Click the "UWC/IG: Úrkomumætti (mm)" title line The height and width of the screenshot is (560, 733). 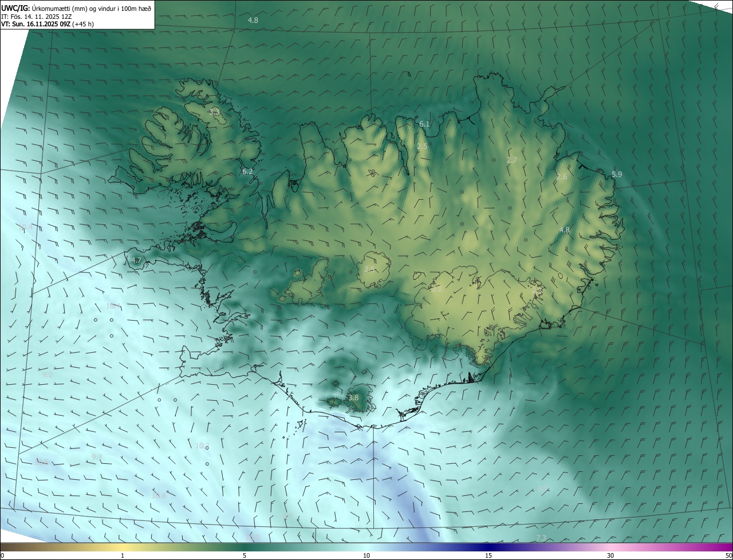click(76, 8)
